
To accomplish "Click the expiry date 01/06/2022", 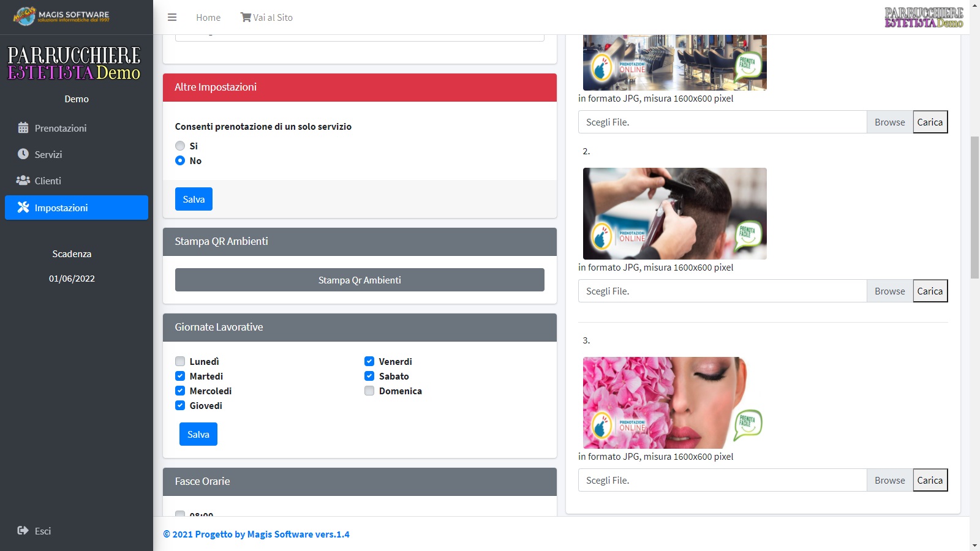I will coord(72,278).
